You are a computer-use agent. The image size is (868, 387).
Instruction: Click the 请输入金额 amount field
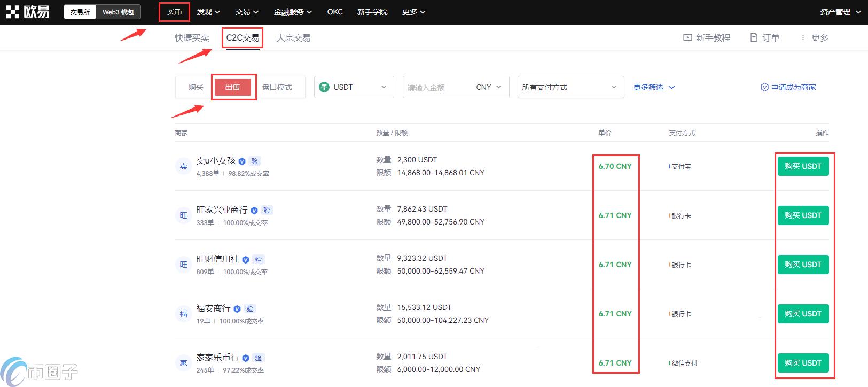tap(438, 87)
